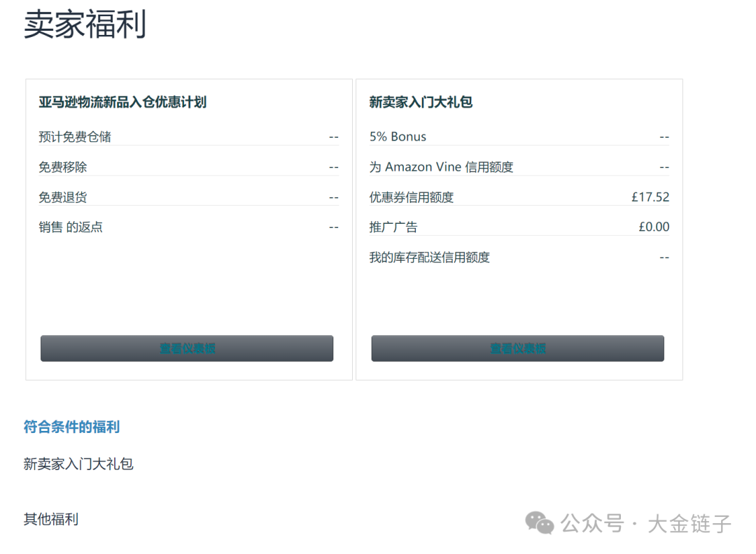Select the 5% Bonus row label
The width and height of the screenshot is (756, 554).
[x=398, y=137]
